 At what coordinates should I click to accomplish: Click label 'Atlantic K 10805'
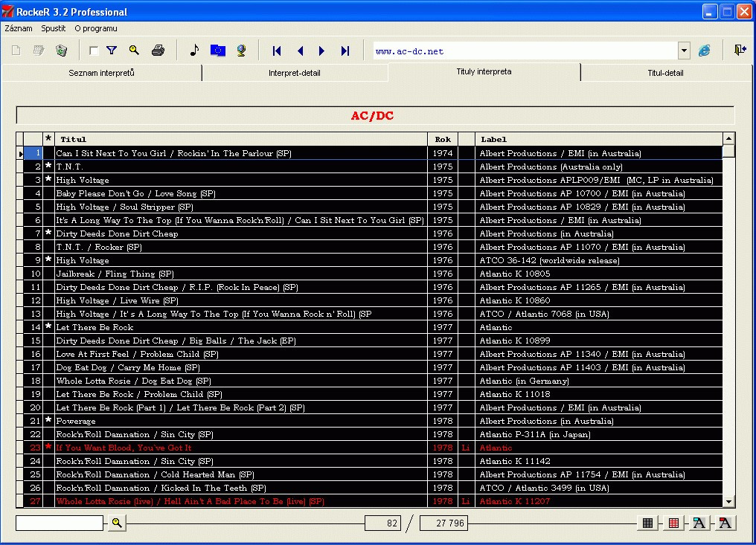514,274
